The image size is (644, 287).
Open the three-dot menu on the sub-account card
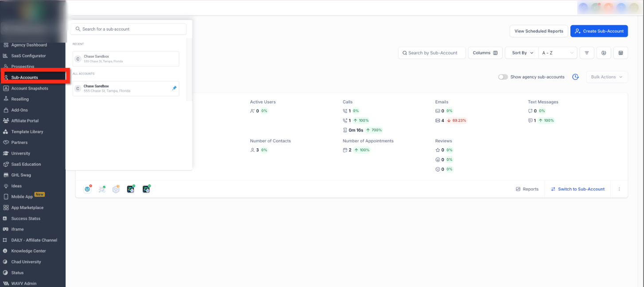click(x=619, y=189)
